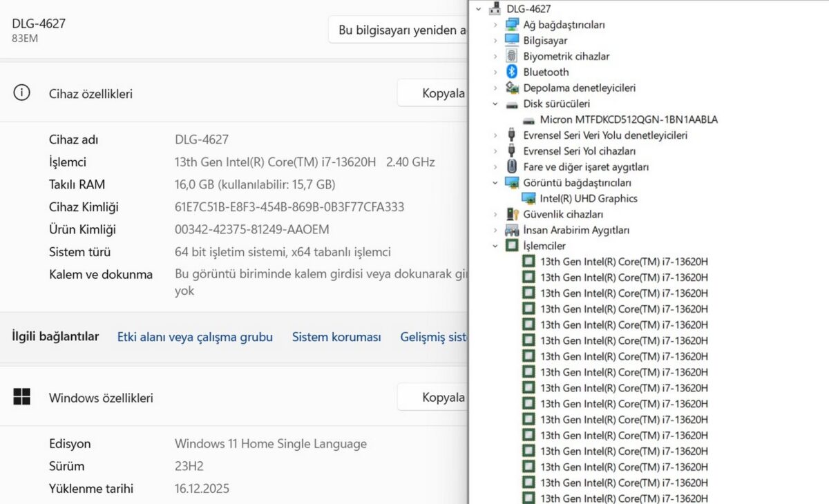The image size is (829, 504).
Task: Expand the Bluetooth node chevron
Action: tap(495, 72)
